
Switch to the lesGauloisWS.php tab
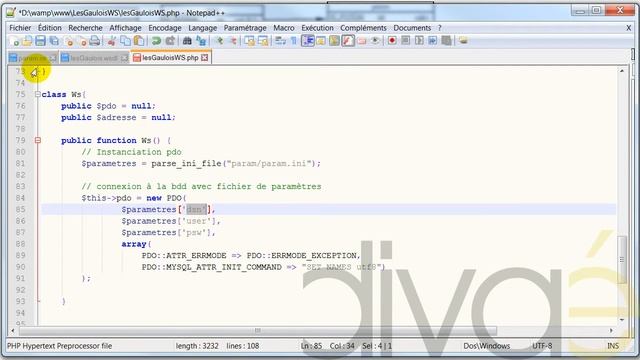click(x=170, y=58)
